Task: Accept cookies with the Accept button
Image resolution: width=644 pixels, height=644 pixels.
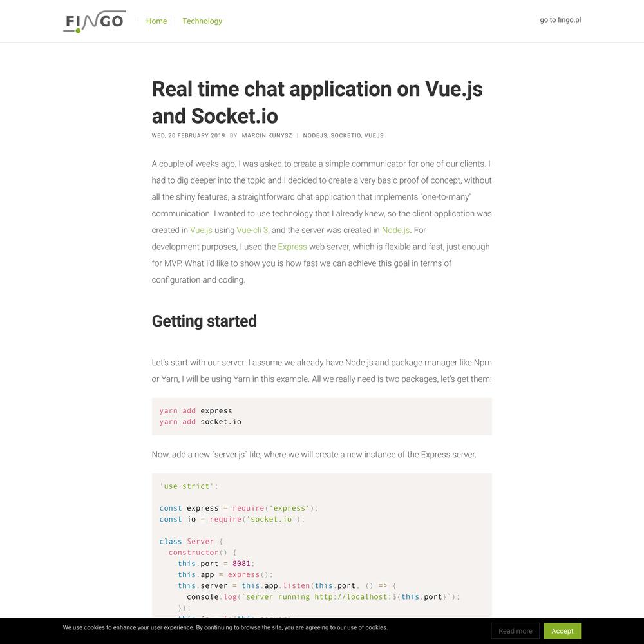Action: [562, 631]
